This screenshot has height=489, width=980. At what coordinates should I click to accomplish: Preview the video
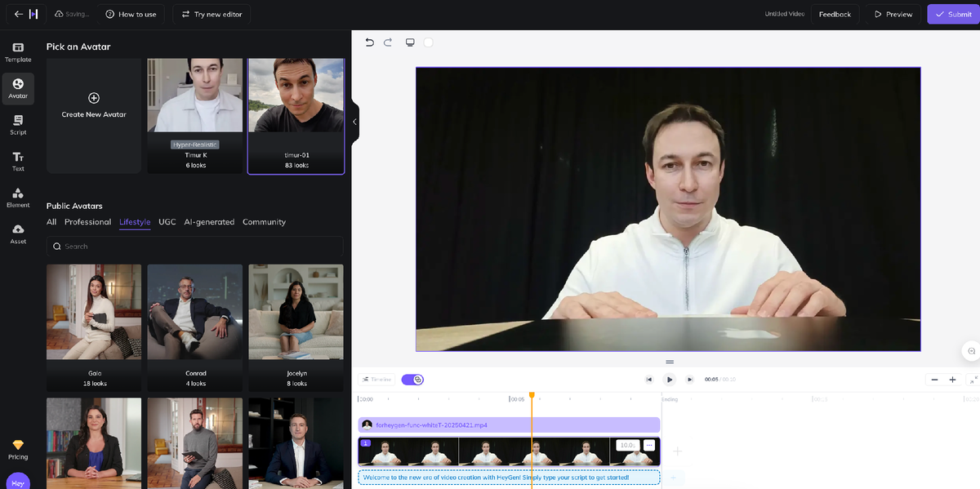pos(893,14)
